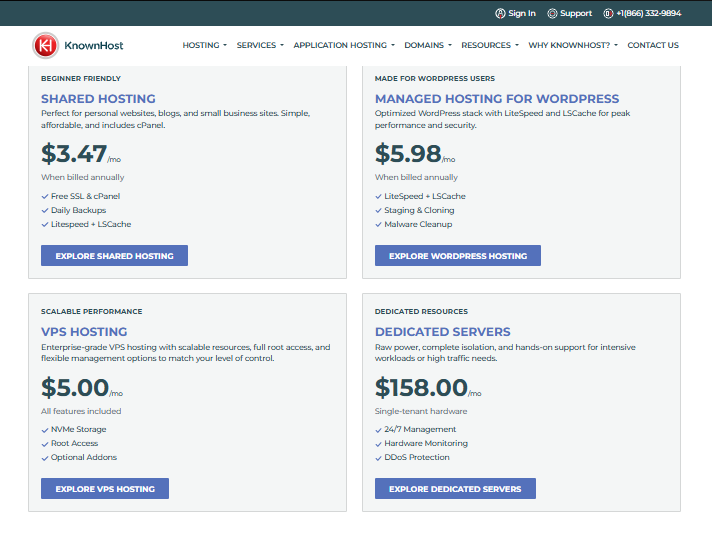Image resolution: width=712 pixels, height=536 pixels.
Task: Click Explore WordPress Hosting button
Action: click(x=458, y=256)
